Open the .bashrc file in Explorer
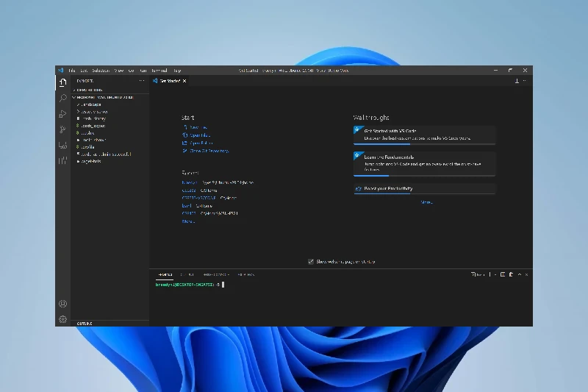The image size is (588, 392). click(x=87, y=133)
